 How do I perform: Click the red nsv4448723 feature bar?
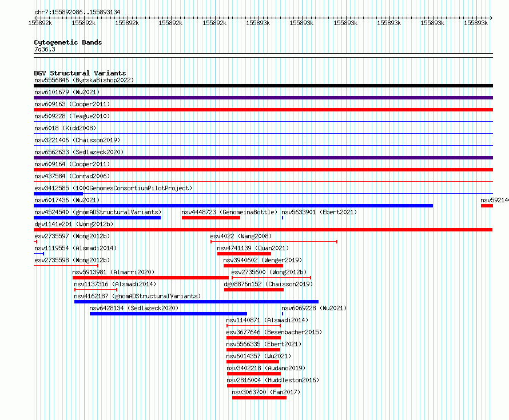(211, 218)
